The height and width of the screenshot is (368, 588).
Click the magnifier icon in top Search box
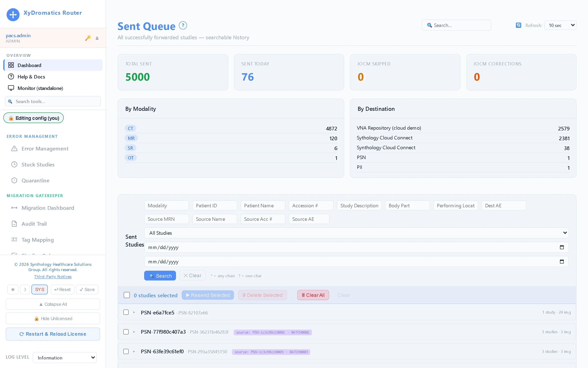(429, 25)
